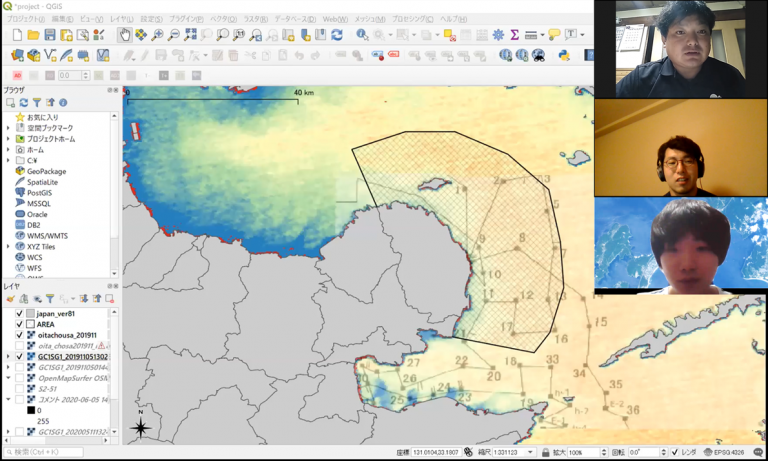
Task: Select GeoPackage in the Browser tree
Action: pos(47,171)
